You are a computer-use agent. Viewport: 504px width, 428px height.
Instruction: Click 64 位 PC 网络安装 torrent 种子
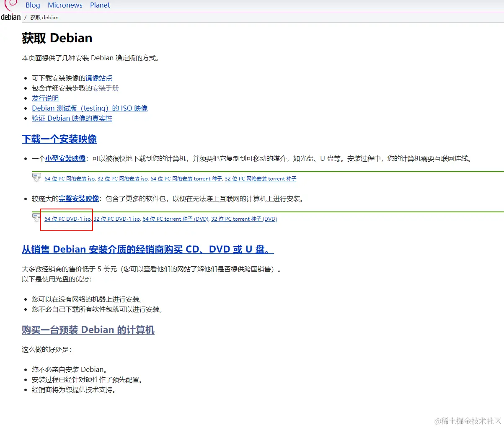186,179
